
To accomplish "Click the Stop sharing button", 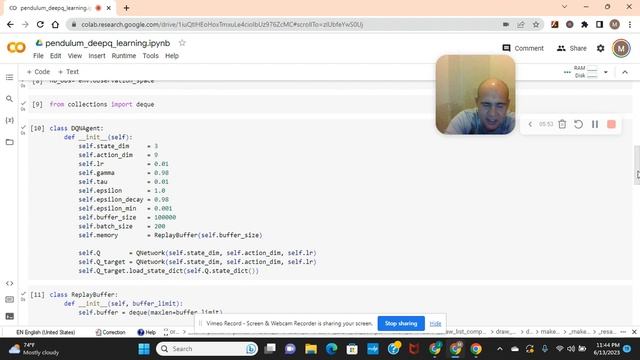I will tap(401, 323).
